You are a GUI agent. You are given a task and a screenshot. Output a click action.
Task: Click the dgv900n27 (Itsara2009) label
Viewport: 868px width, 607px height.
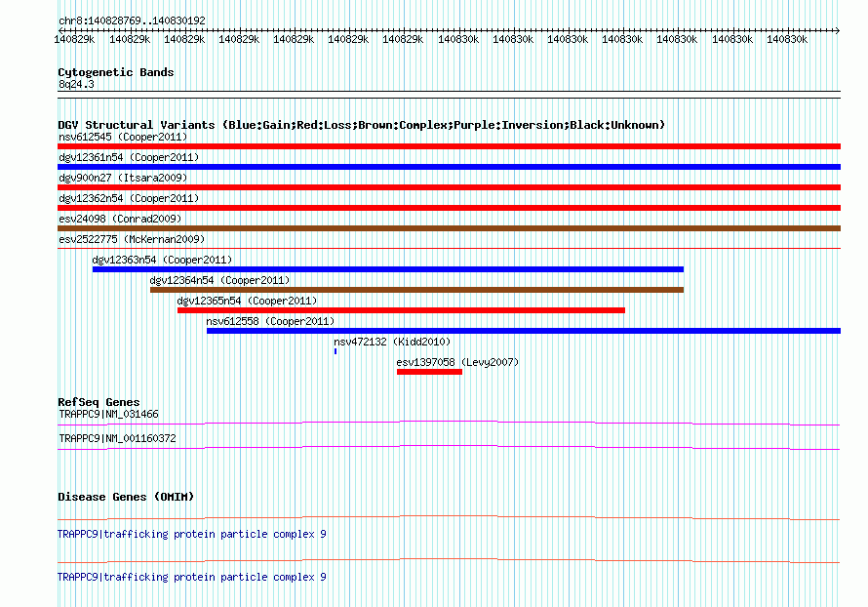point(123,178)
